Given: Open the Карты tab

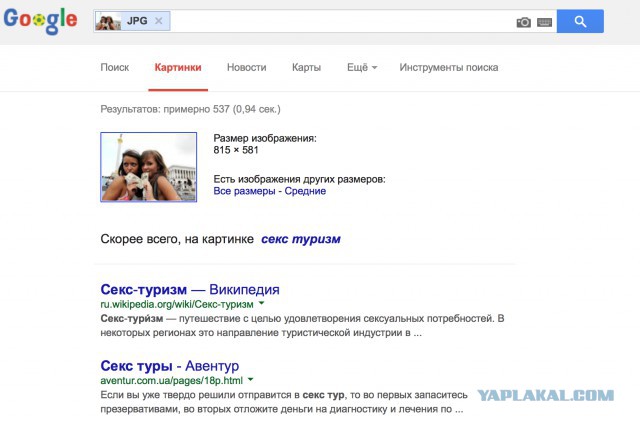Looking at the screenshot, I should point(307,67).
